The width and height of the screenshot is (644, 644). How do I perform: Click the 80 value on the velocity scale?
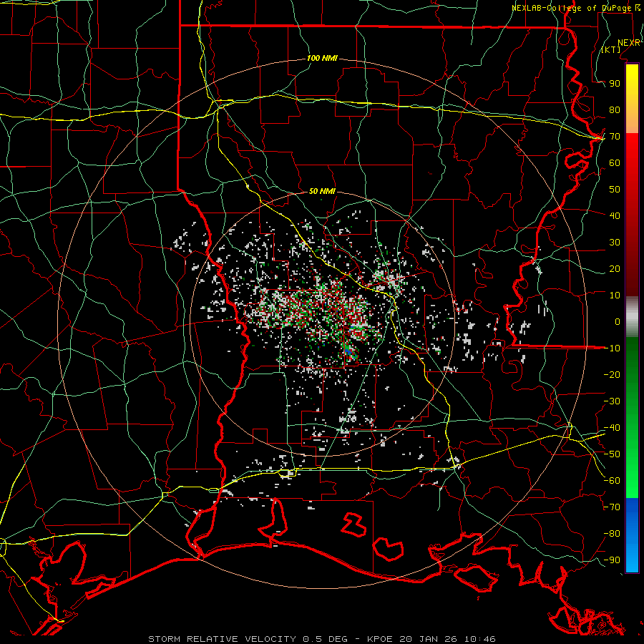click(x=615, y=110)
